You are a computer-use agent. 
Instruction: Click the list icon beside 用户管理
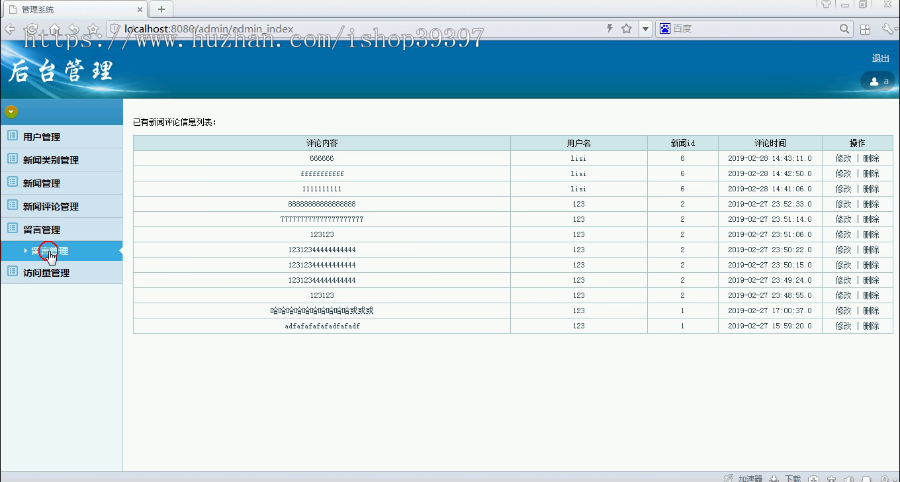tap(12, 136)
